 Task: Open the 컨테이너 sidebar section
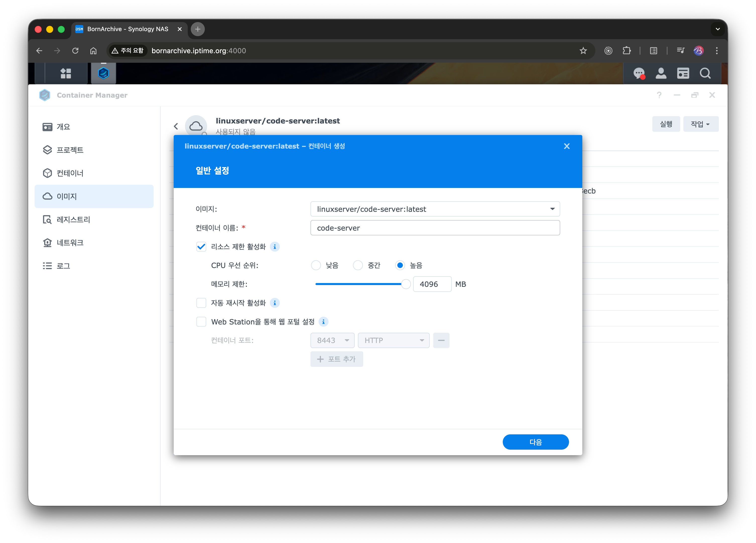pos(70,173)
